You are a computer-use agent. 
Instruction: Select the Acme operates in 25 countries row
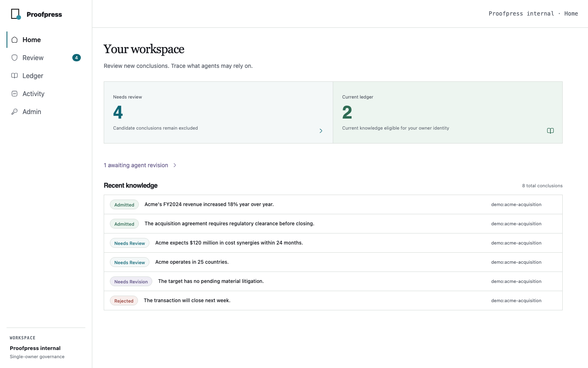pos(333,262)
